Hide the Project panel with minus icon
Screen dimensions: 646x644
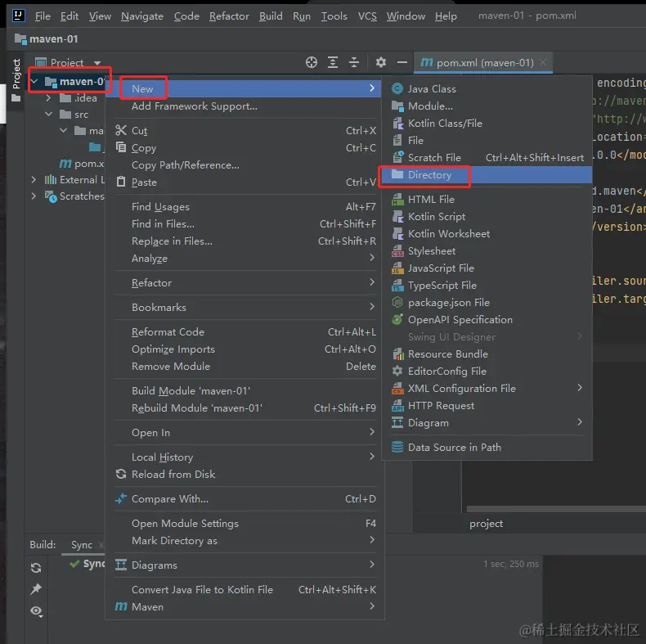[402, 62]
